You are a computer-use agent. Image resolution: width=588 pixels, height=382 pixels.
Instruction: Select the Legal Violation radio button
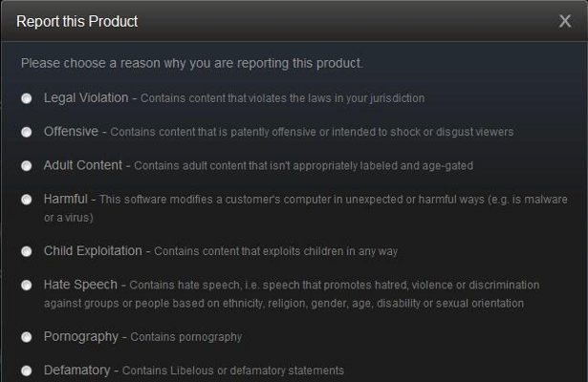pyautogui.click(x=27, y=98)
